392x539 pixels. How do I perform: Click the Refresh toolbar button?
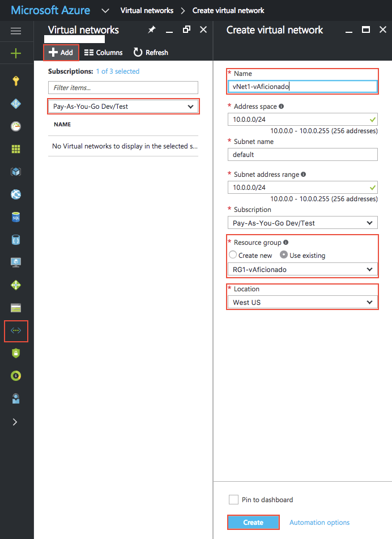151,53
